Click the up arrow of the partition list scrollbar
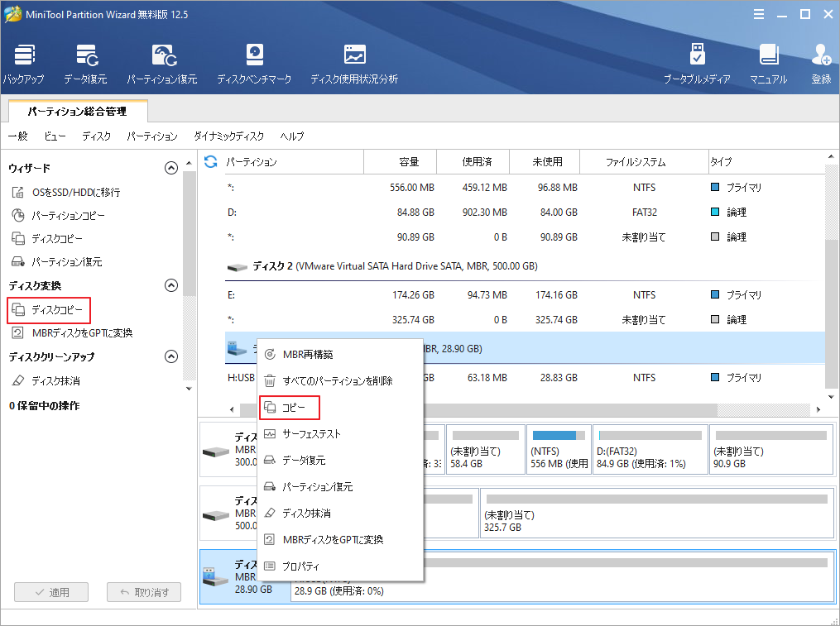Screen dimensions: 840x626 [x=832, y=157]
